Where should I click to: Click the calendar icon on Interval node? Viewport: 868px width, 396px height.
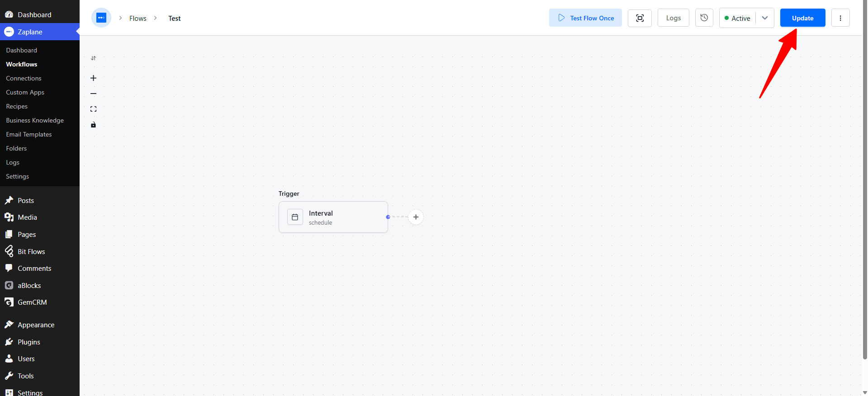(295, 217)
